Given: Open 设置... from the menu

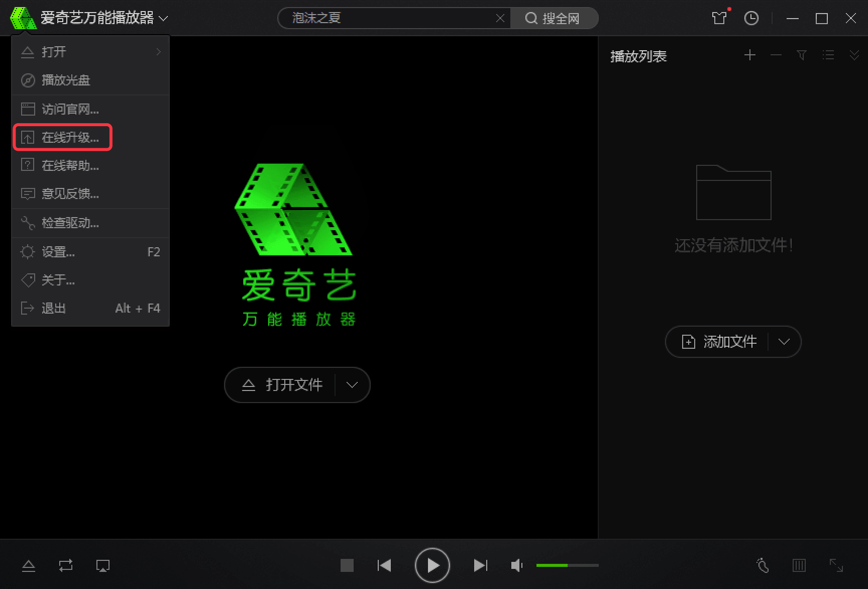Looking at the screenshot, I should click(x=90, y=252).
